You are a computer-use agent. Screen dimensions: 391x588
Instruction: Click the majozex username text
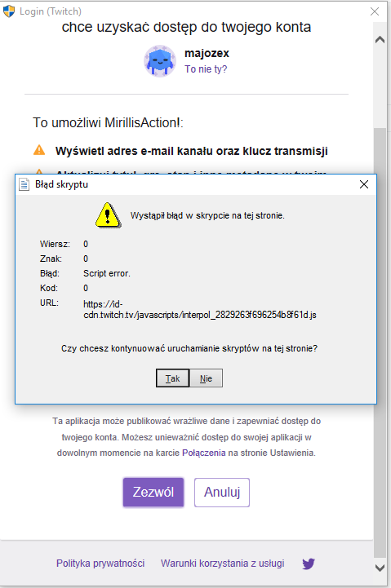tap(207, 53)
